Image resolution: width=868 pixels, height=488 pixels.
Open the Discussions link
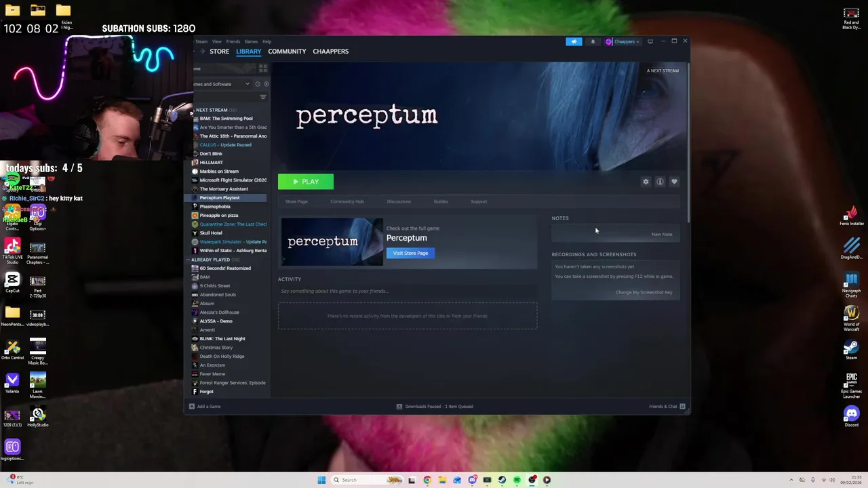click(399, 201)
